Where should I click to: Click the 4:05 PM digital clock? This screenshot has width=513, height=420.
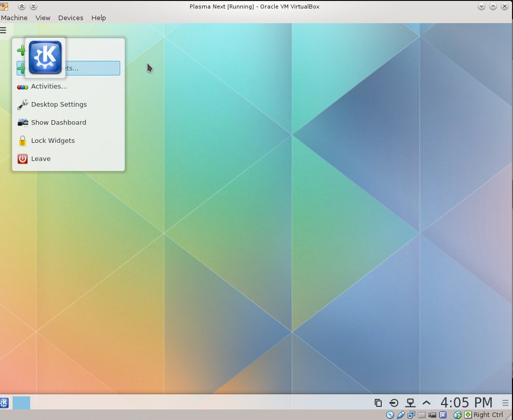(466, 402)
